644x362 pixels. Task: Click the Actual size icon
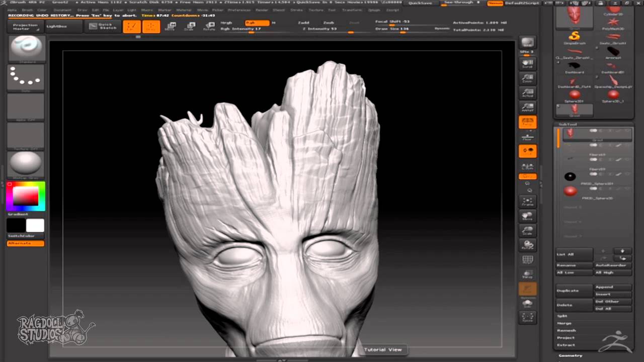pos(528,93)
